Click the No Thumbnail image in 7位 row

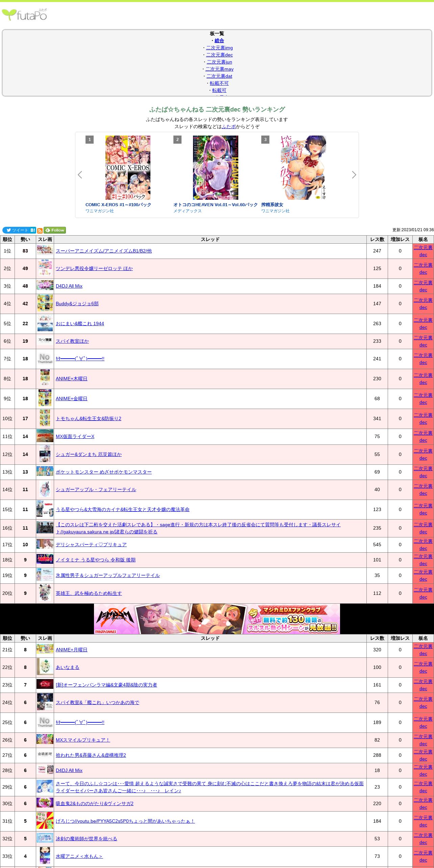[x=45, y=359]
